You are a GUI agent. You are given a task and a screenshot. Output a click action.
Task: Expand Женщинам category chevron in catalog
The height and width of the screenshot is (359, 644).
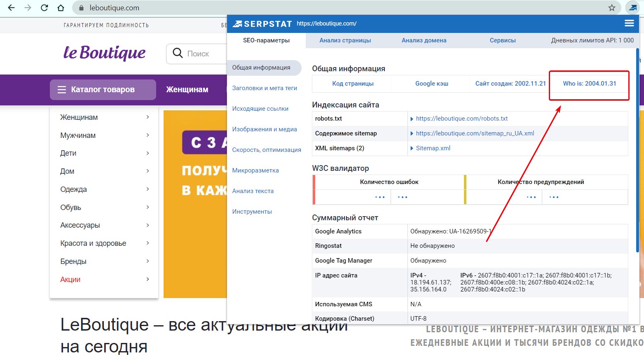tap(148, 117)
